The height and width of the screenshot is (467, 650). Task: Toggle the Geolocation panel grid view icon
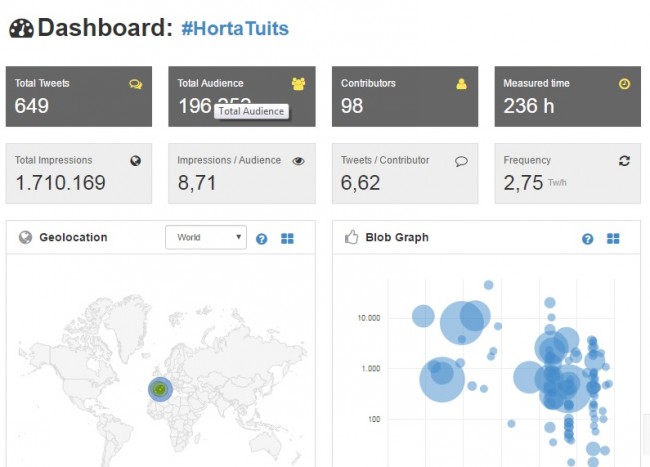288,239
